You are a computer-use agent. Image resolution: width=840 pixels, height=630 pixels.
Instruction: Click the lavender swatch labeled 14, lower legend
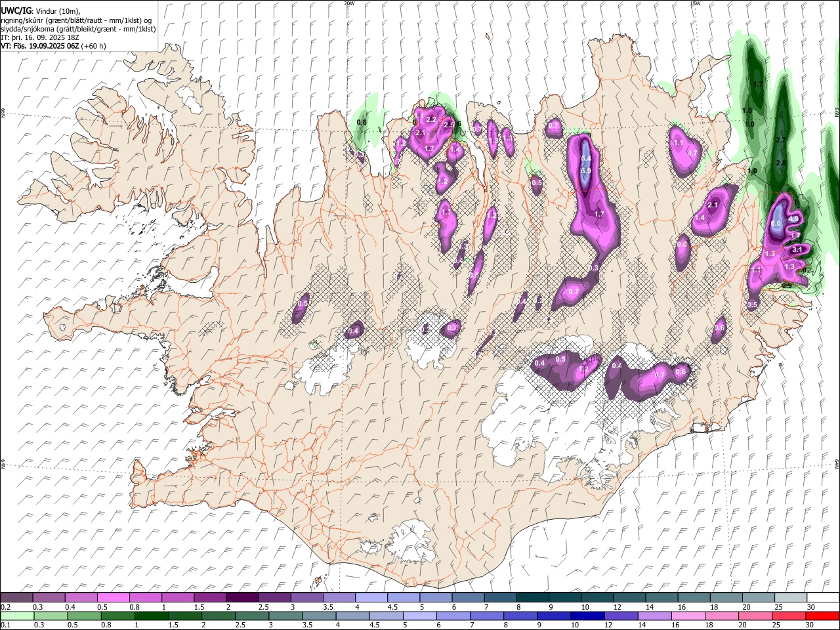coord(654,616)
